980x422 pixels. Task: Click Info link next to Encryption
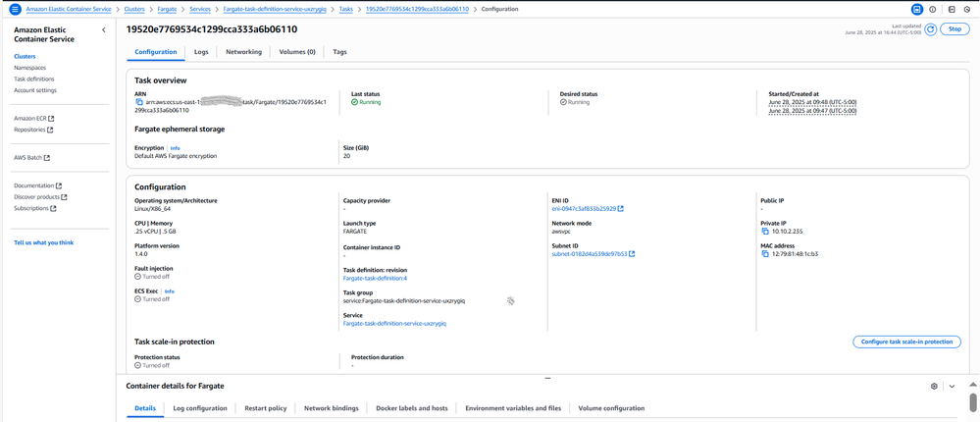(175, 148)
